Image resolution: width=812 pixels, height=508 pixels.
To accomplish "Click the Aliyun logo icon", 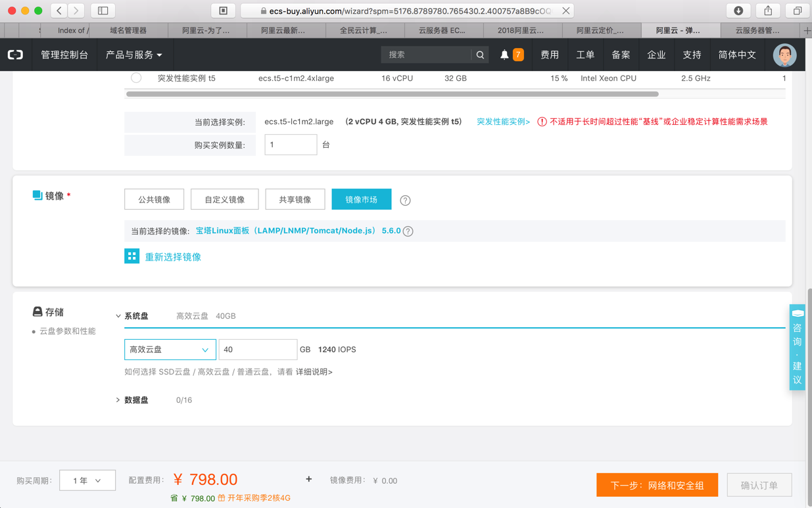I will 15,55.
